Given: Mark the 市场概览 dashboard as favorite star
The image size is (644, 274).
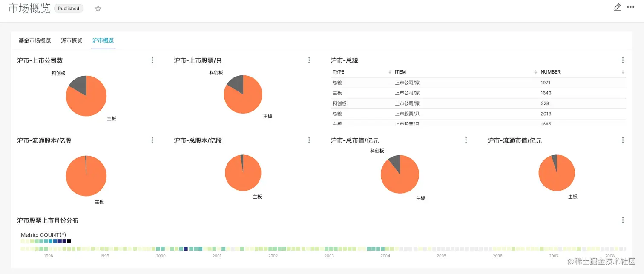Looking at the screenshot, I should pos(98,9).
